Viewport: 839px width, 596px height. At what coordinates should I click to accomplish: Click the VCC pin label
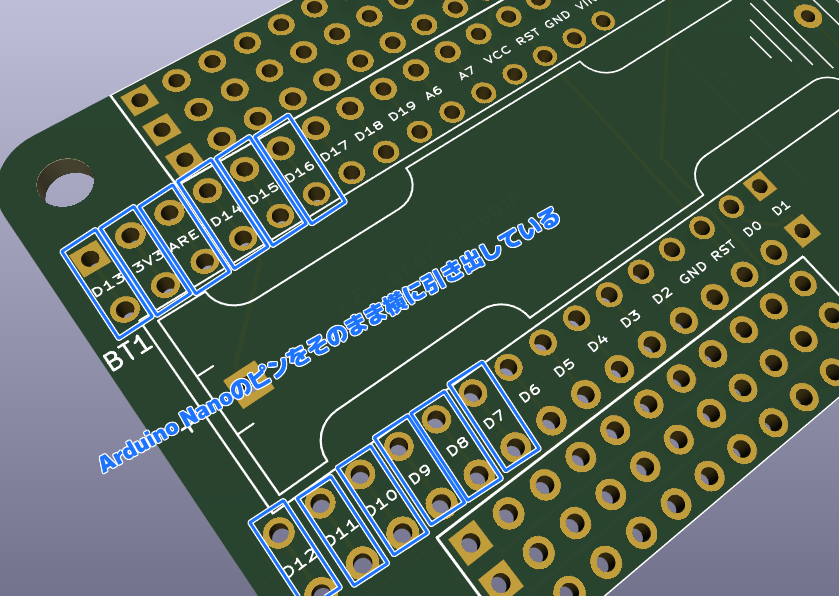[x=497, y=54]
